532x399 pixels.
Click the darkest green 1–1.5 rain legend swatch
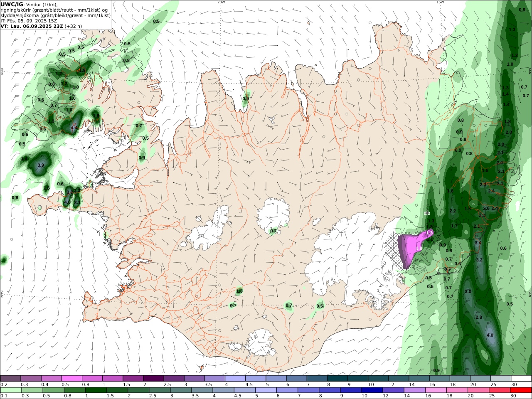click(96, 390)
